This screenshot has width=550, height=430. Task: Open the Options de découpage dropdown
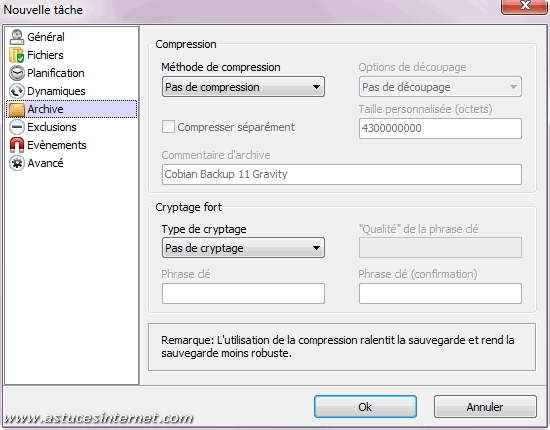click(440, 87)
